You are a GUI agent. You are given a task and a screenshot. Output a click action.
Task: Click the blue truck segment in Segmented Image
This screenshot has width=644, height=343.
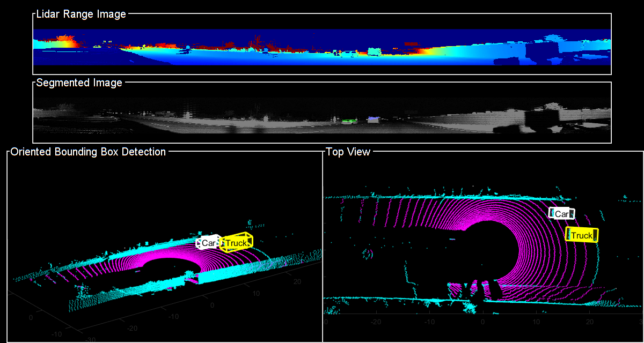pos(373,119)
